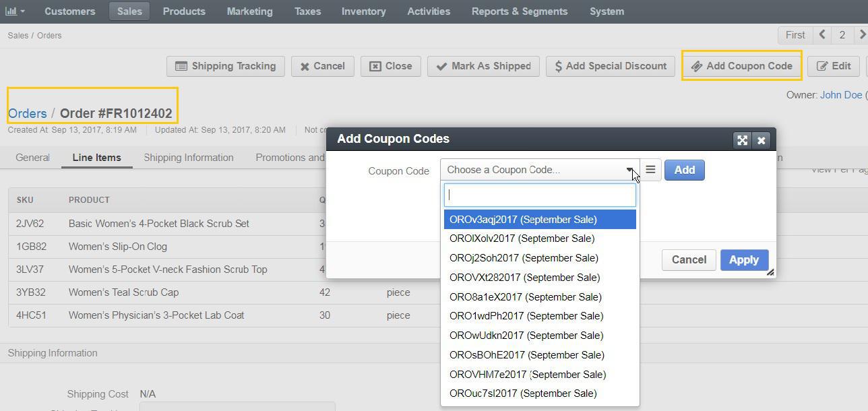The image size is (868, 411).
Task: Click the hamburger list icon beside coupon field
Action: pos(650,170)
